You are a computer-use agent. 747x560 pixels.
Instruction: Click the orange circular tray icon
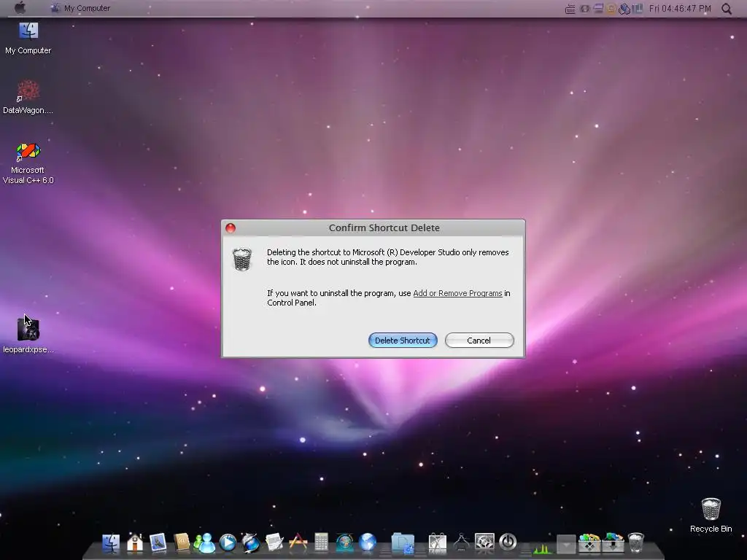611,9
